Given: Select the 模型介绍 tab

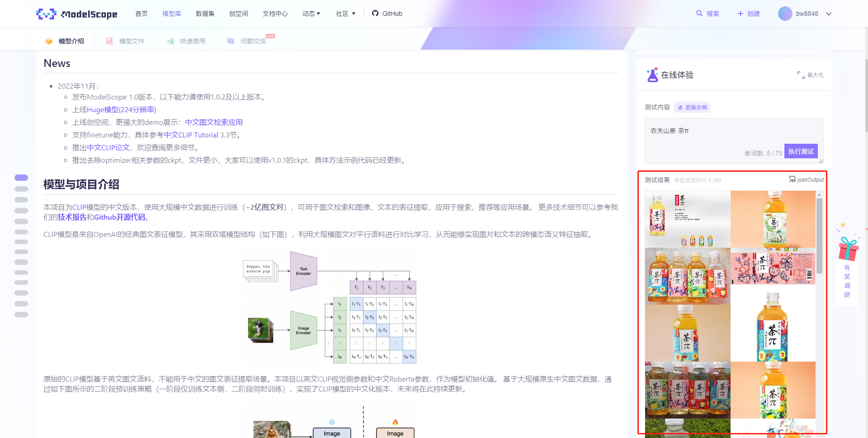Looking at the screenshot, I should click(65, 41).
